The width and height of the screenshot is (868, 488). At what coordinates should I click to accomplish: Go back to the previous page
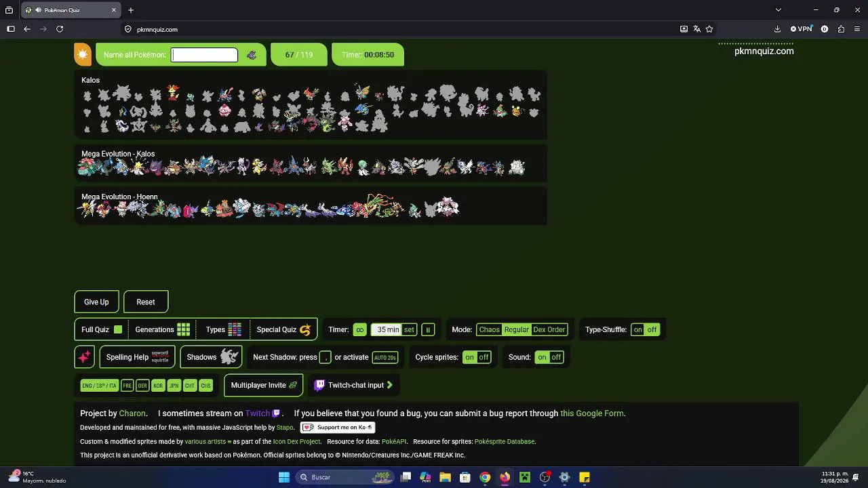pyautogui.click(x=27, y=29)
